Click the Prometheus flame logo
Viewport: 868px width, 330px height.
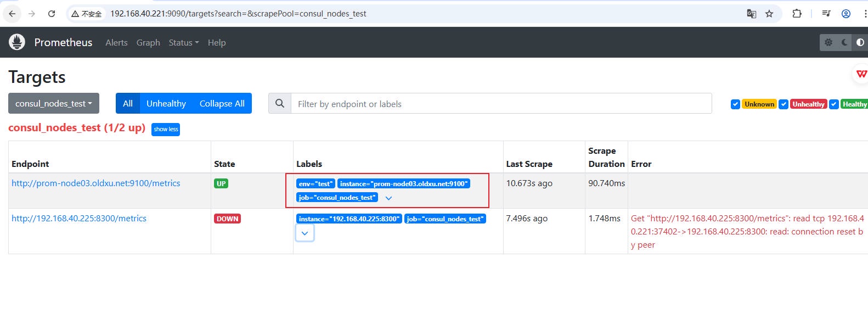pyautogui.click(x=17, y=42)
